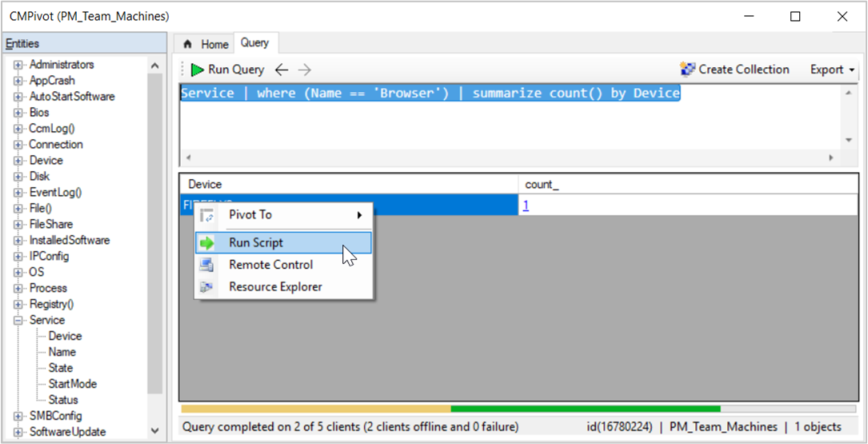Collapse the Service entity node
The height and width of the screenshot is (444, 868).
point(19,321)
